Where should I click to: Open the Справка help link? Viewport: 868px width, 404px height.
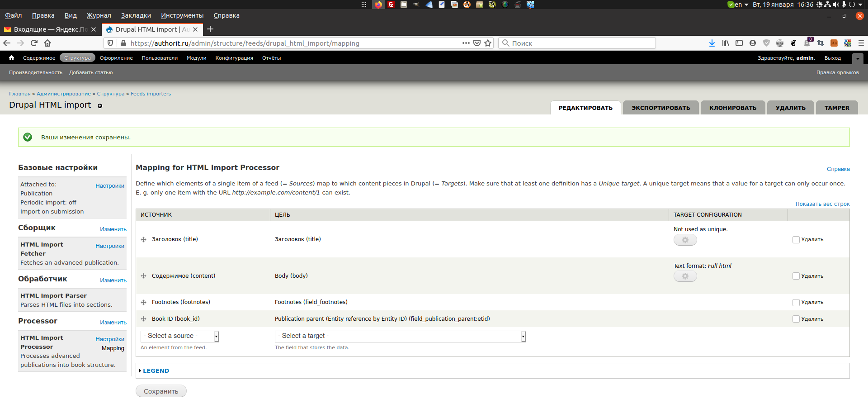(838, 169)
